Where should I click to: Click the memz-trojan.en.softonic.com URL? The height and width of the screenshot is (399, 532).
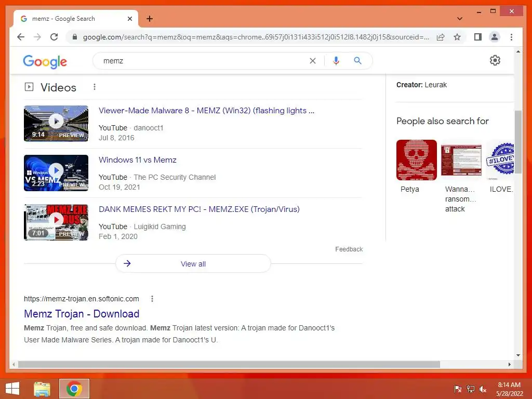pyautogui.click(x=82, y=299)
